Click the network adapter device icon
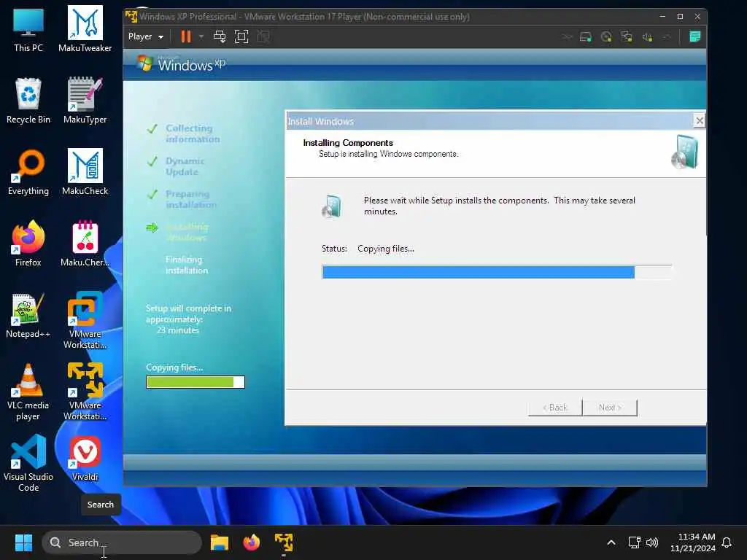 (x=627, y=36)
